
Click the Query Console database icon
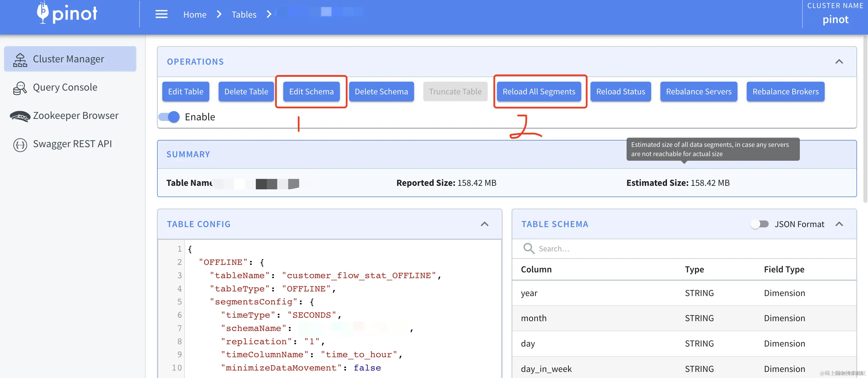point(20,88)
